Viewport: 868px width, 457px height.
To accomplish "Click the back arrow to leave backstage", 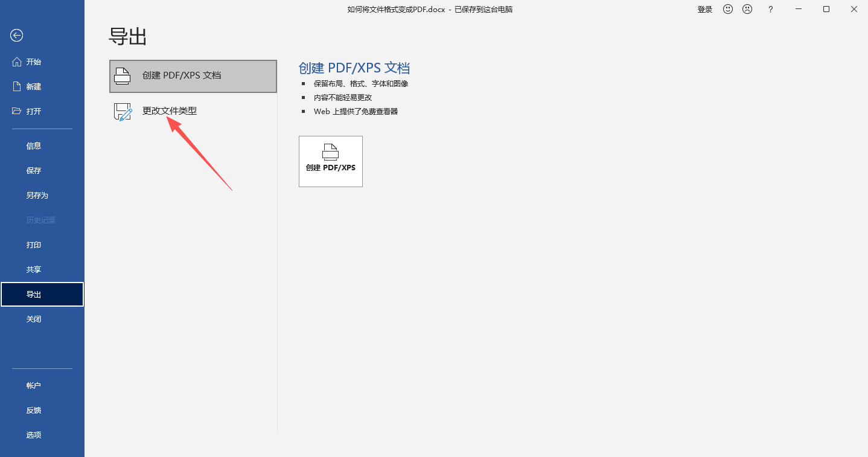I will [x=17, y=36].
